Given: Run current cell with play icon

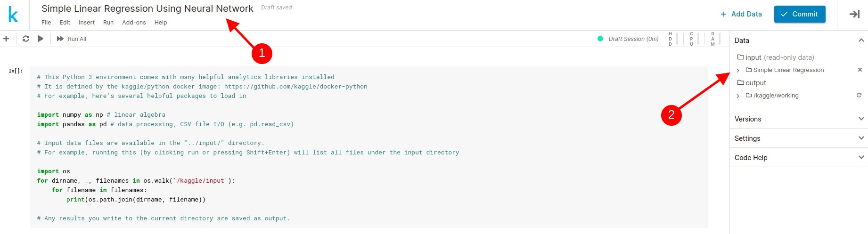Looking at the screenshot, I should point(41,39).
